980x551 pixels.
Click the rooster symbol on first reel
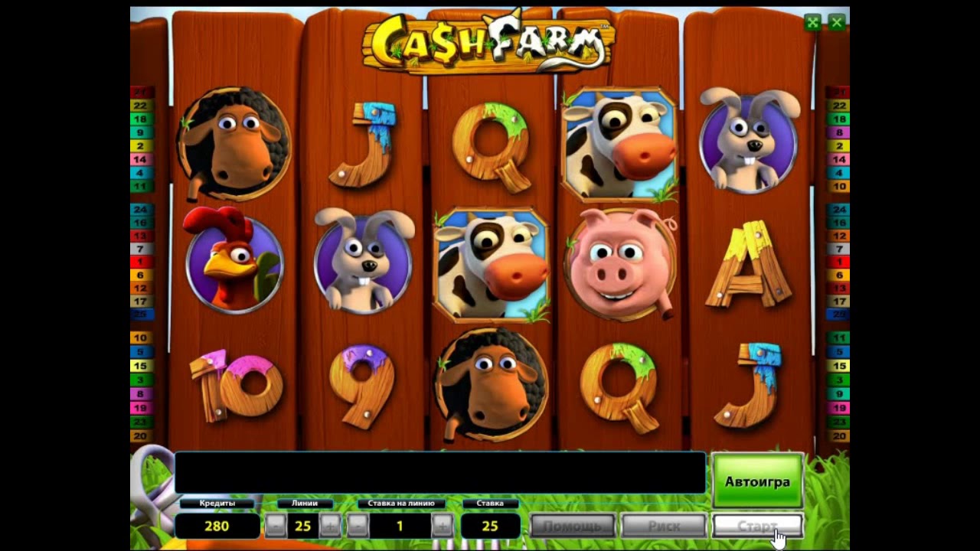click(x=234, y=261)
